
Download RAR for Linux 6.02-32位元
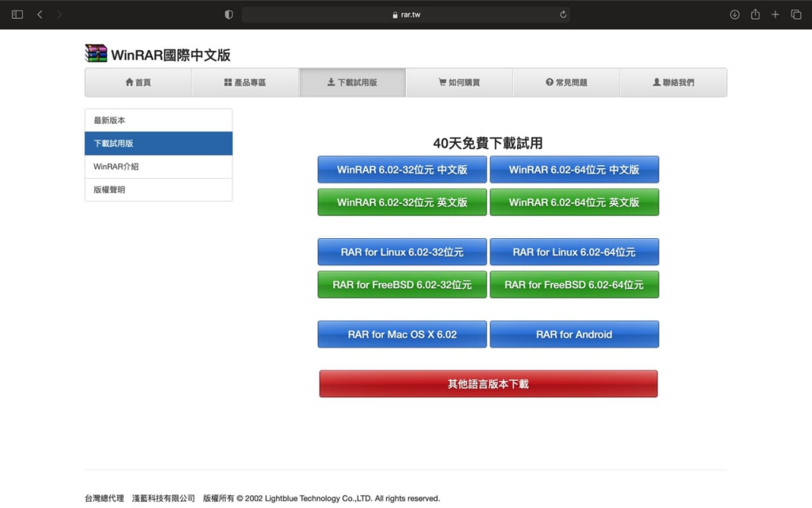pos(402,252)
